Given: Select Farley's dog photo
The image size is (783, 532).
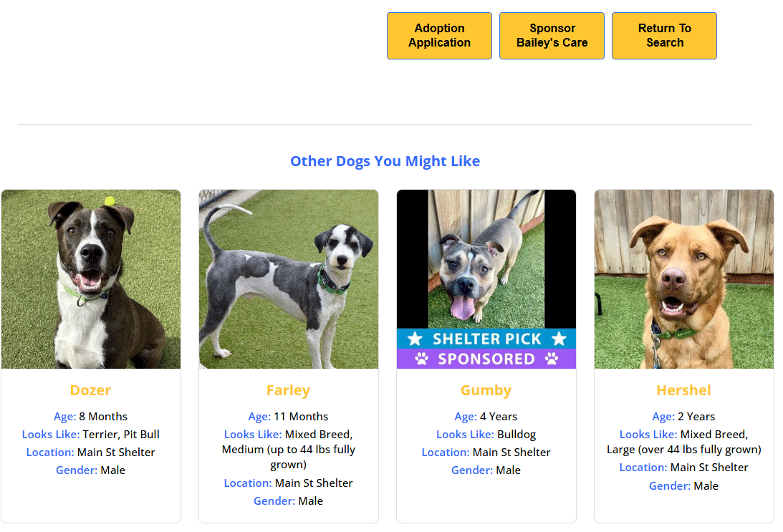Looking at the screenshot, I should tap(288, 279).
